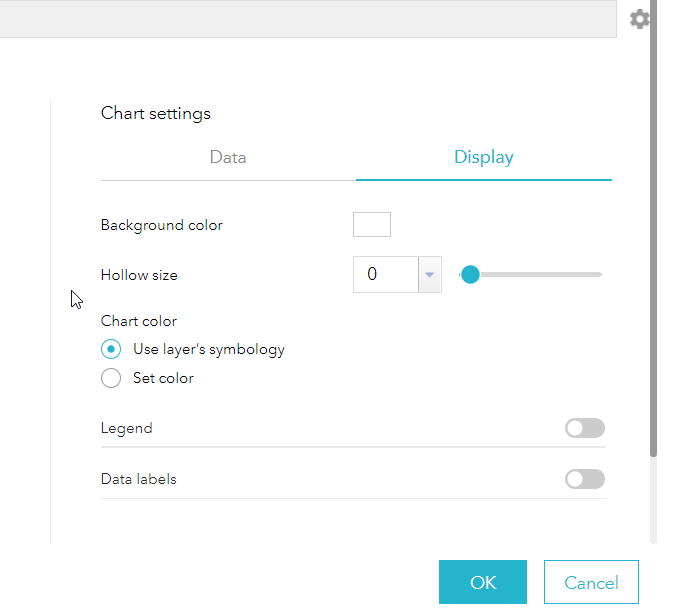Image resolution: width=678 pixels, height=613 pixels.
Task: Open the Background color swatch
Action: point(372,224)
